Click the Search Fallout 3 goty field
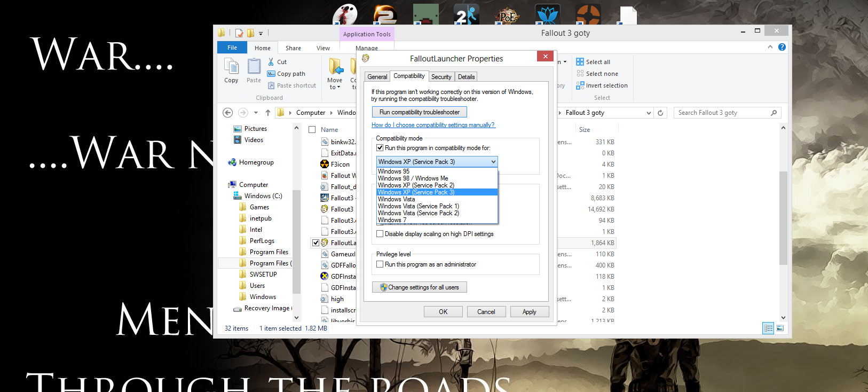The image size is (868, 392). click(x=727, y=113)
